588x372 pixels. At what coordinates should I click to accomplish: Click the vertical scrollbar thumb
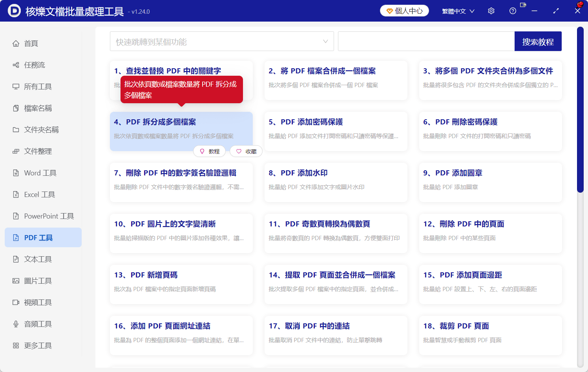pyautogui.click(x=580, y=110)
